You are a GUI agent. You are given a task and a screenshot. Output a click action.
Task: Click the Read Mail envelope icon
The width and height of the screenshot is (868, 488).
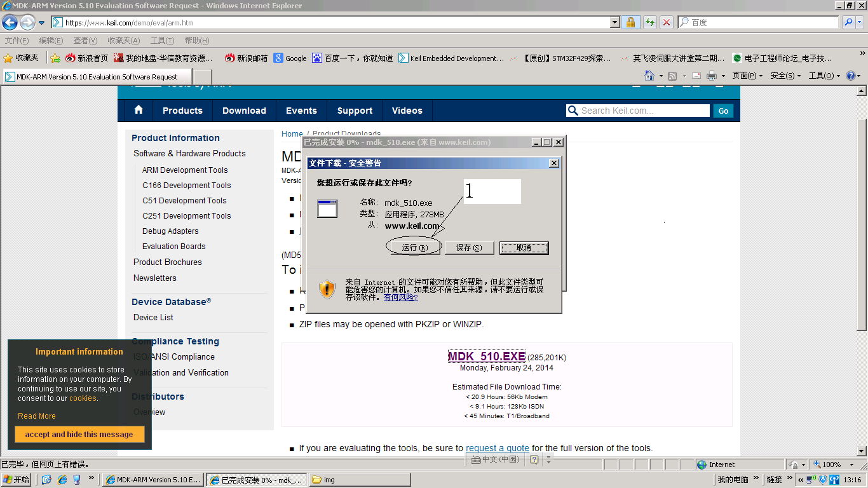[696, 76]
